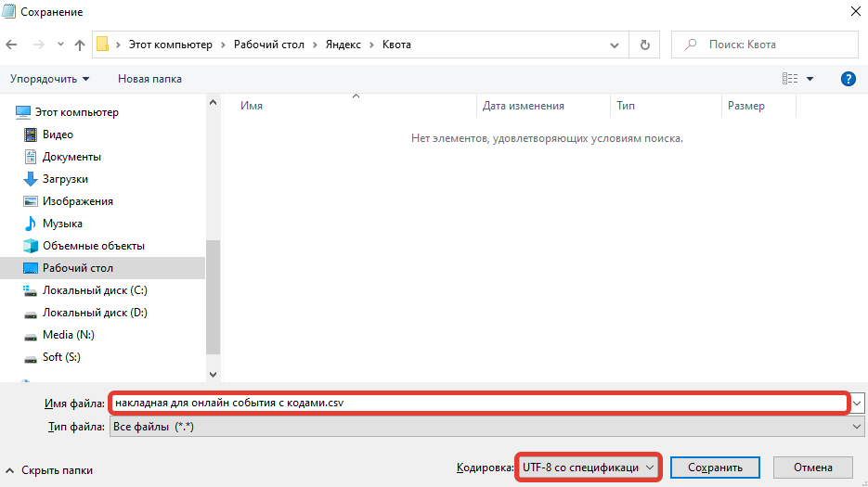Click the Сохранить button
The width and height of the screenshot is (868, 487).
click(714, 468)
